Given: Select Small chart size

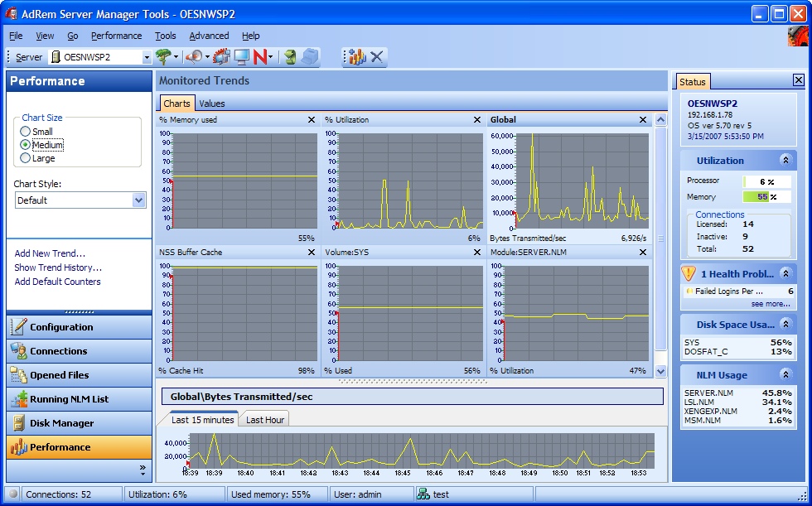Looking at the screenshot, I should coord(36,132).
